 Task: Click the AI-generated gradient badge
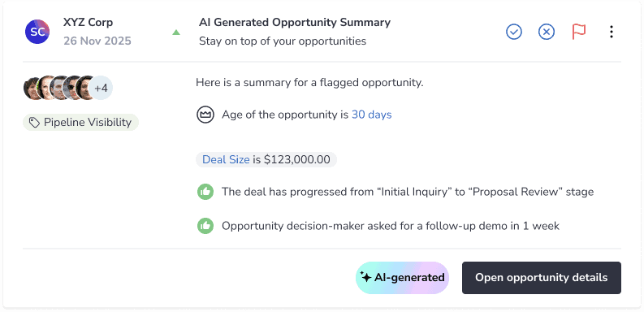[402, 278]
